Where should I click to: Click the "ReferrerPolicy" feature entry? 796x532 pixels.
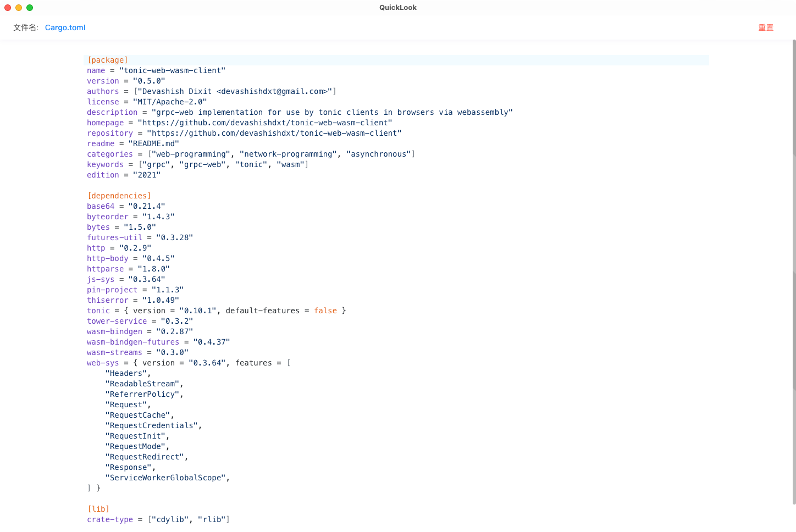tap(145, 395)
